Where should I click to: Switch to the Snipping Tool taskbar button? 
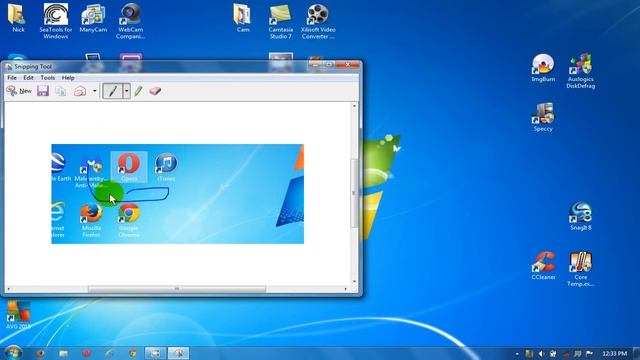tap(178, 353)
